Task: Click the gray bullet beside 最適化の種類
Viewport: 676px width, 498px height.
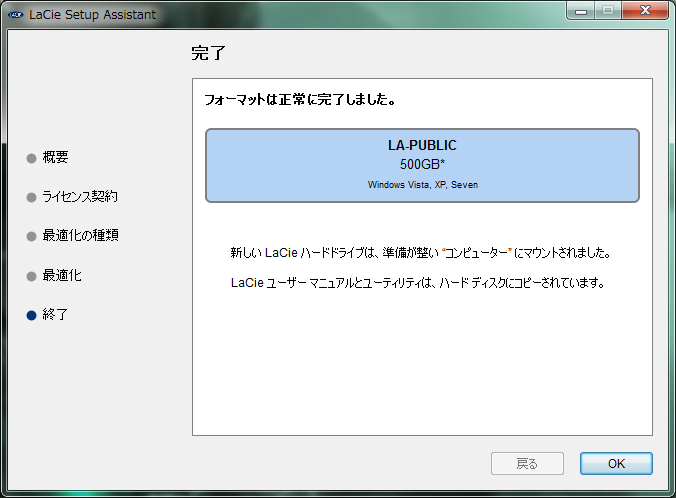Action: pos(31,236)
